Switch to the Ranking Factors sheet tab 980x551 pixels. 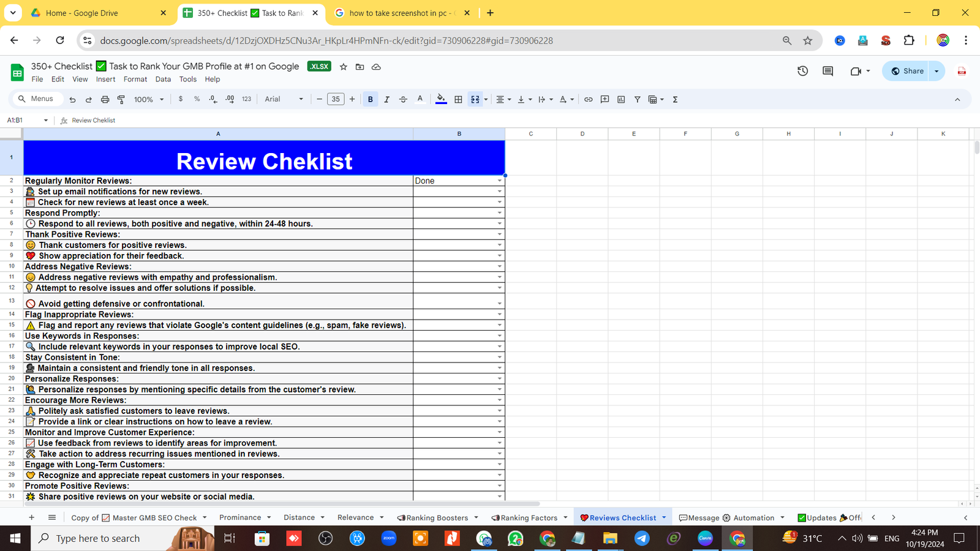click(x=529, y=518)
